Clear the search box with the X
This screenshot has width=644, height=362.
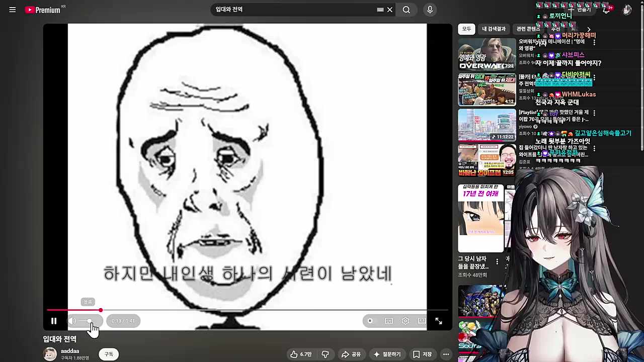(x=390, y=10)
